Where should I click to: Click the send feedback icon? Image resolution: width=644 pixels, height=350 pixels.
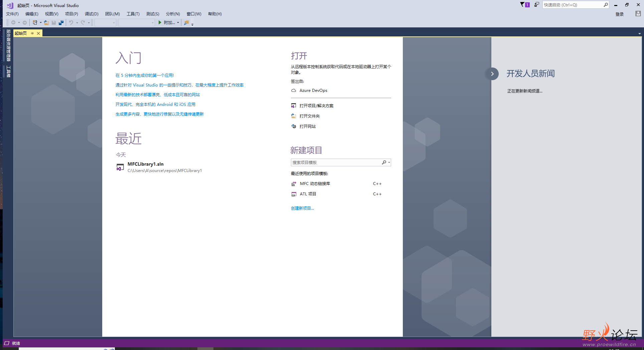(x=536, y=4)
